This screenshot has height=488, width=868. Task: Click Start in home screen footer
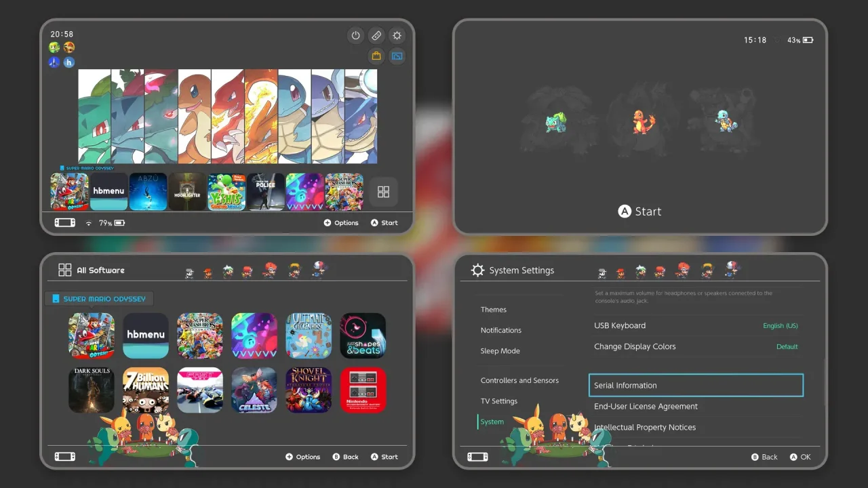pyautogui.click(x=384, y=223)
